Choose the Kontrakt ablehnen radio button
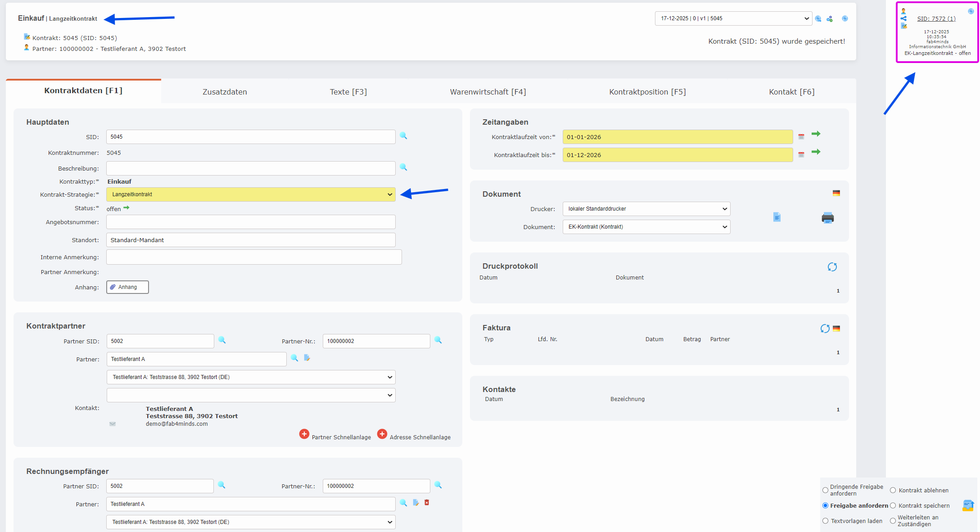This screenshot has height=532, width=980. click(893, 491)
